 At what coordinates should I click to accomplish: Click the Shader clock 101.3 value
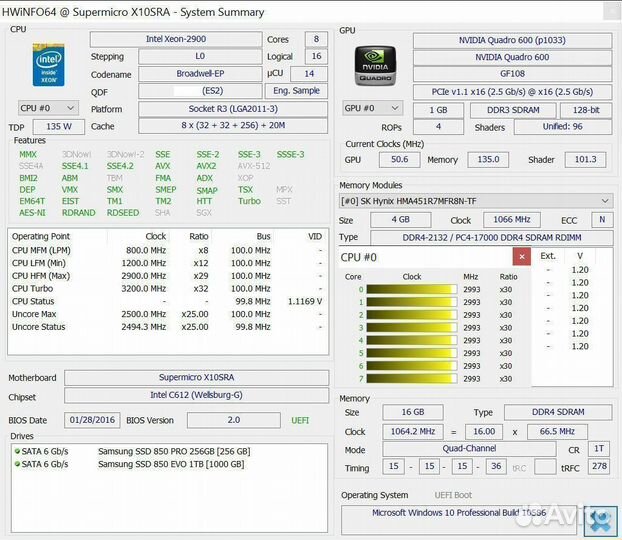pos(585,160)
